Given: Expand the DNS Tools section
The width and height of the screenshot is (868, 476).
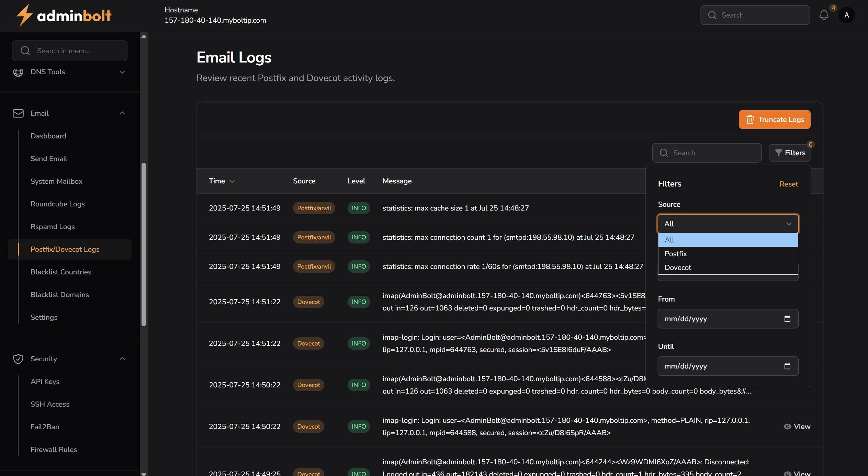Looking at the screenshot, I should click(x=122, y=72).
